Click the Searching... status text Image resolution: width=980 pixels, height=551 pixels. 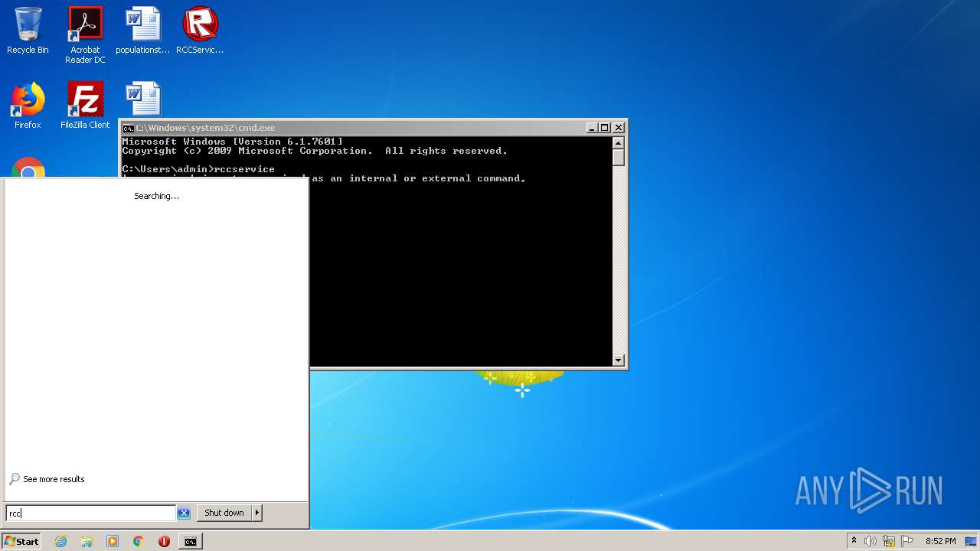click(156, 196)
